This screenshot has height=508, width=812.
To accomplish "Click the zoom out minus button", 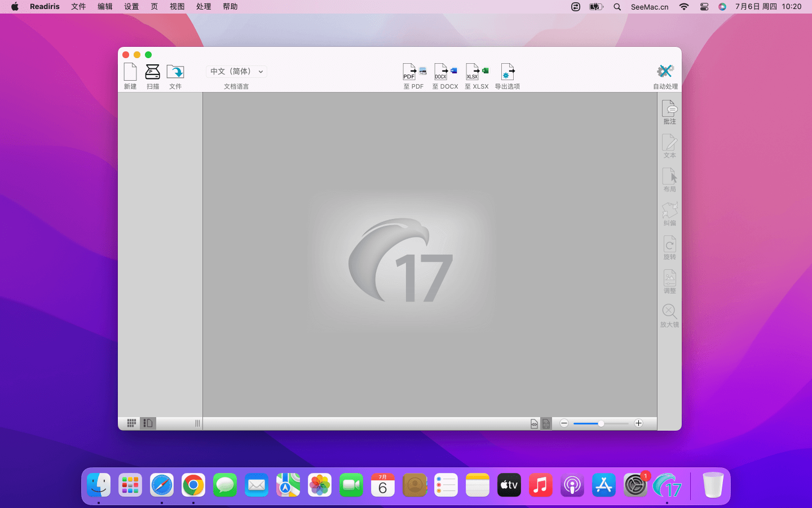I will click(564, 423).
